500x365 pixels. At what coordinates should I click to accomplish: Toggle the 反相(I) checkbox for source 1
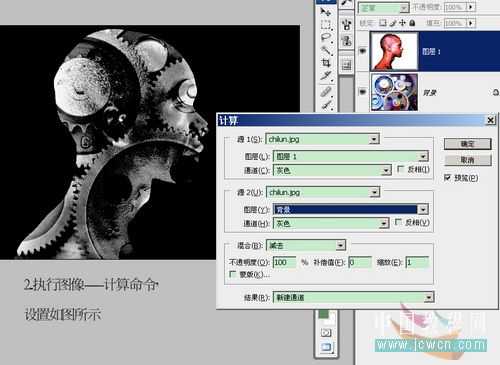(400, 169)
